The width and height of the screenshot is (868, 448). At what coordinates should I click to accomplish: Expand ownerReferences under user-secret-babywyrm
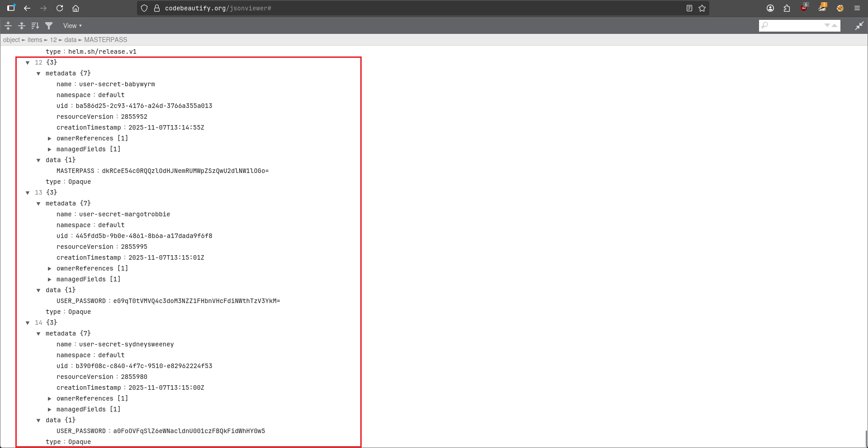tap(50, 139)
